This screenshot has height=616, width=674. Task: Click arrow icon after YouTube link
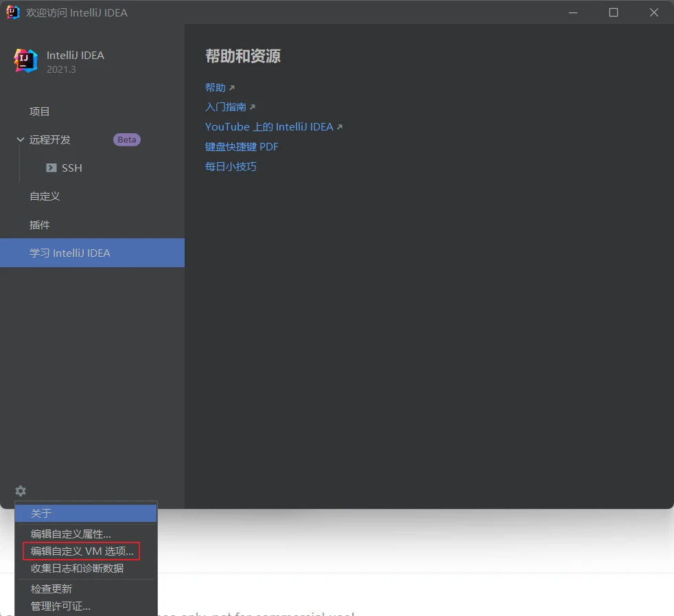coord(340,127)
